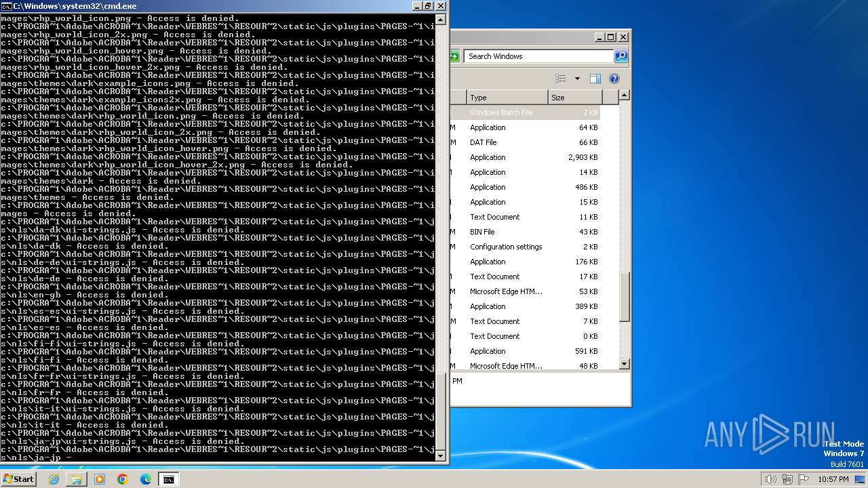The width and height of the screenshot is (868, 488).
Task: Select the Application row sized 15 KB
Action: pos(525,202)
